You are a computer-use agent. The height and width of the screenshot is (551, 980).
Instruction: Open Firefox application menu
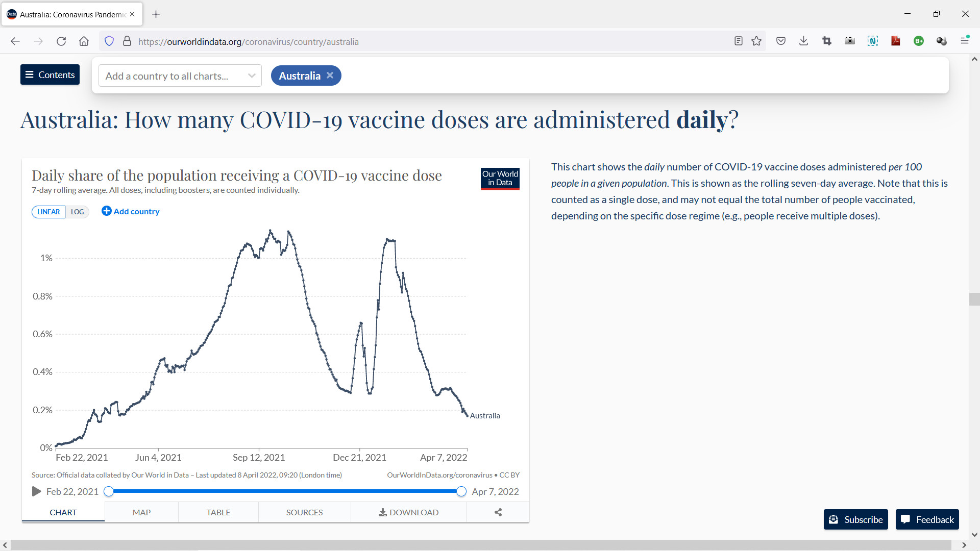pos(965,40)
